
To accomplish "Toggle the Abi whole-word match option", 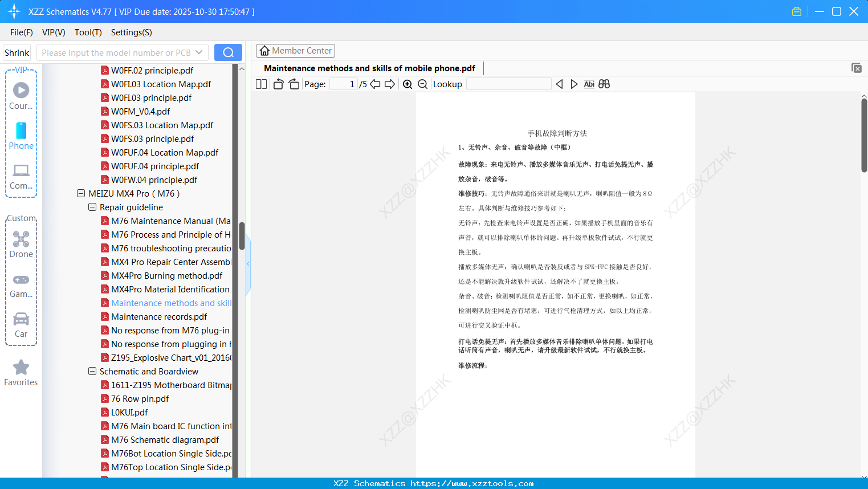I will click(589, 84).
